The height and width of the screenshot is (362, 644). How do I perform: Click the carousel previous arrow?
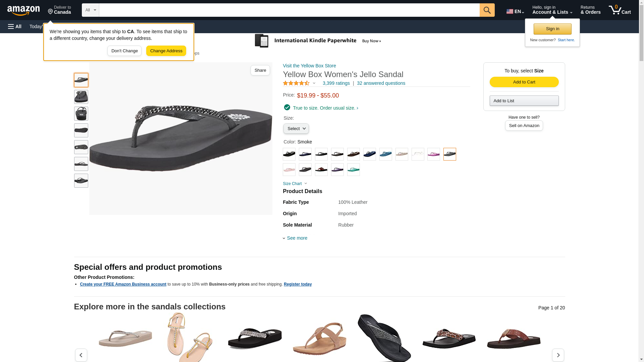coord(81,355)
